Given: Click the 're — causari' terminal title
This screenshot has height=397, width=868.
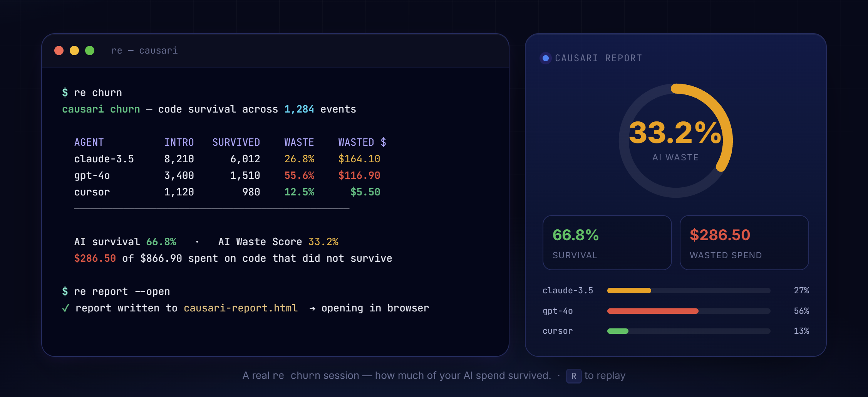Looking at the screenshot, I should coord(144,50).
